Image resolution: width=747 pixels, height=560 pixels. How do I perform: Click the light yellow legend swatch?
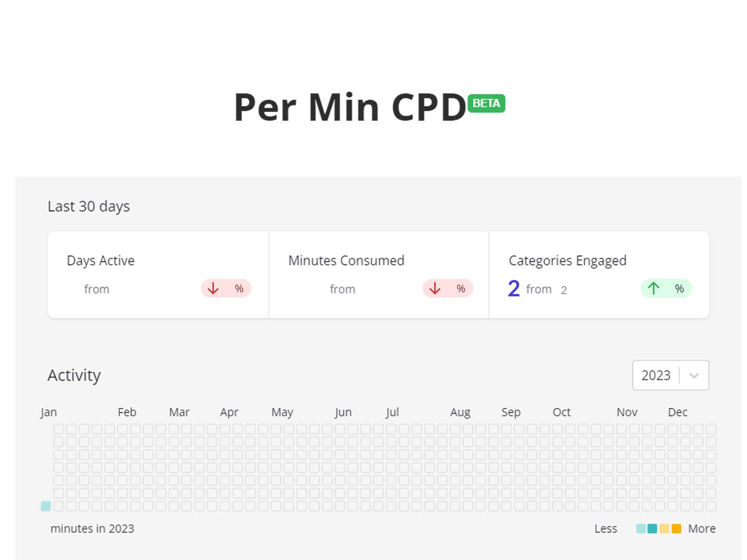[664, 529]
